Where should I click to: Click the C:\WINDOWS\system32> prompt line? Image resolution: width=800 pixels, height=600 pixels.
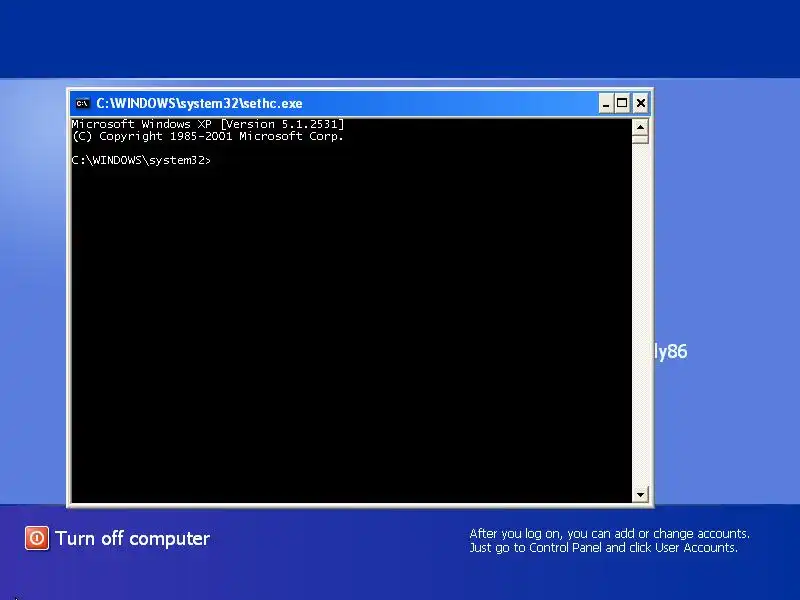click(x=141, y=160)
